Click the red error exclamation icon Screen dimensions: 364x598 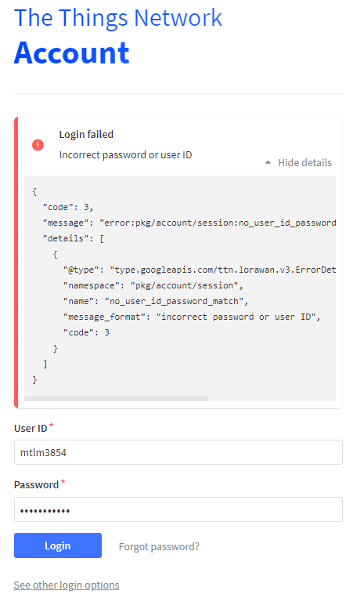pyautogui.click(x=38, y=145)
